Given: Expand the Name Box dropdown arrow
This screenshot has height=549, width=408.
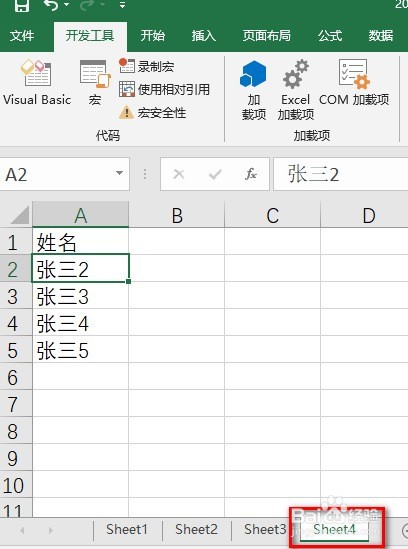Looking at the screenshot, I should [119, 173].
